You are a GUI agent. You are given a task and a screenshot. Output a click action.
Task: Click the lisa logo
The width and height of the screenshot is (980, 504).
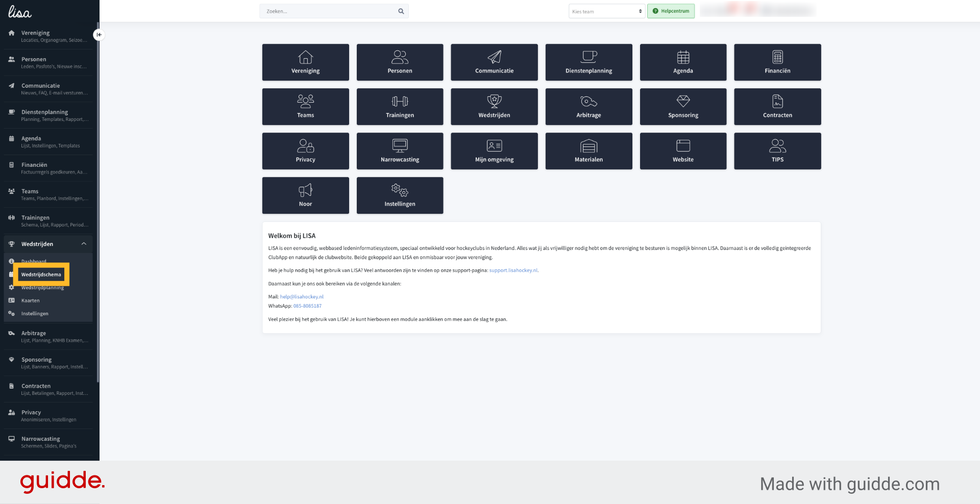[x=20, y=12]
